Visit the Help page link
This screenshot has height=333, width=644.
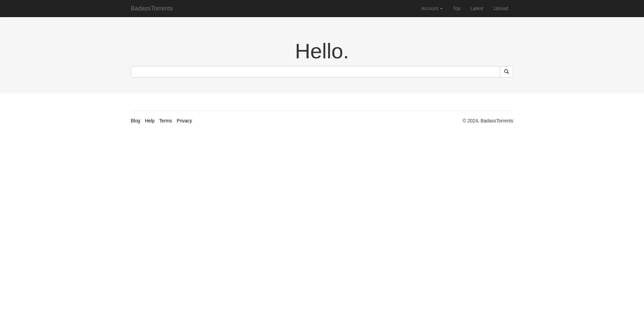click(150, 121)
